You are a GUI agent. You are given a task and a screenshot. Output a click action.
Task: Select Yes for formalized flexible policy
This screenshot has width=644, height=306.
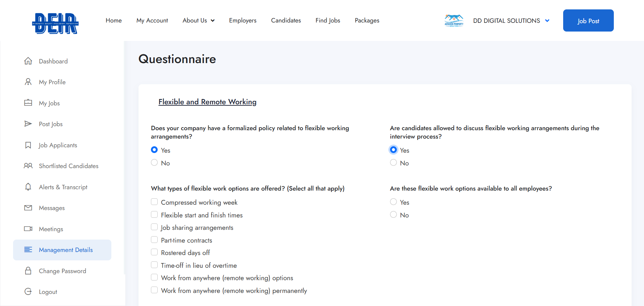pos(154,150)
